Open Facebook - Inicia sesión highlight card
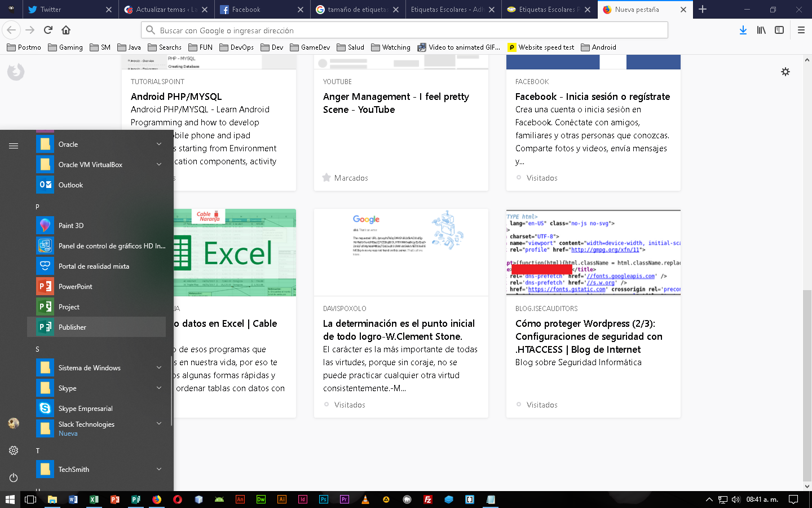The width and height of the screenshot is (812, 508). click(x=593, y=123)
